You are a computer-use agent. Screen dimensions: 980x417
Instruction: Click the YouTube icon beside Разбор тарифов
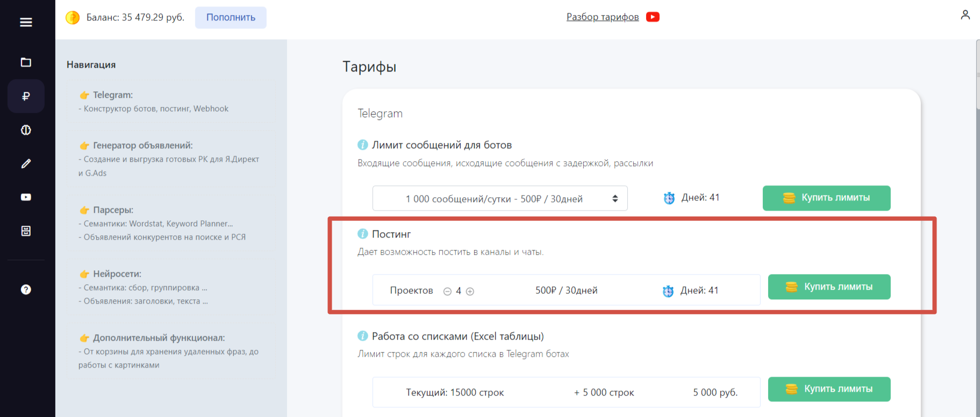[x=653, y=17]
